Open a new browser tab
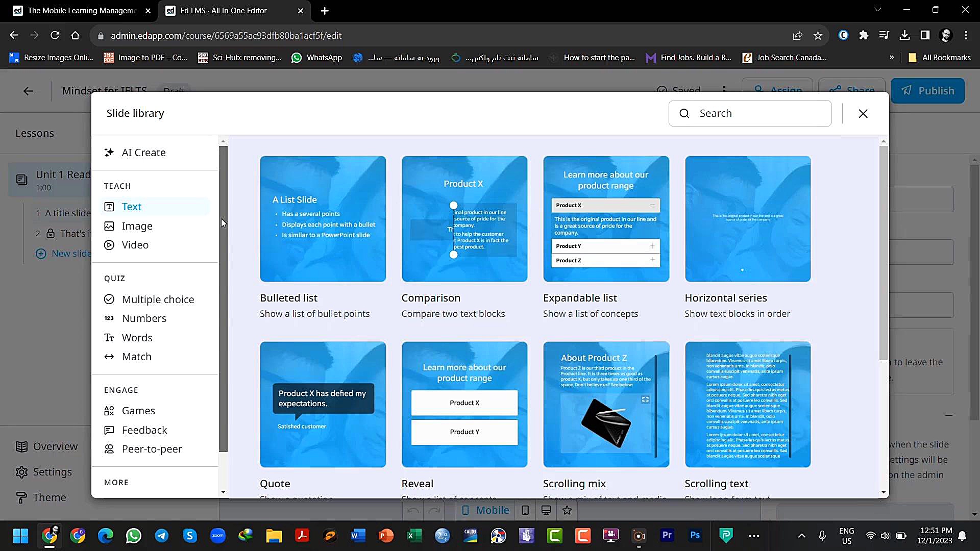The image size is (980, 551). click(325, 11)
